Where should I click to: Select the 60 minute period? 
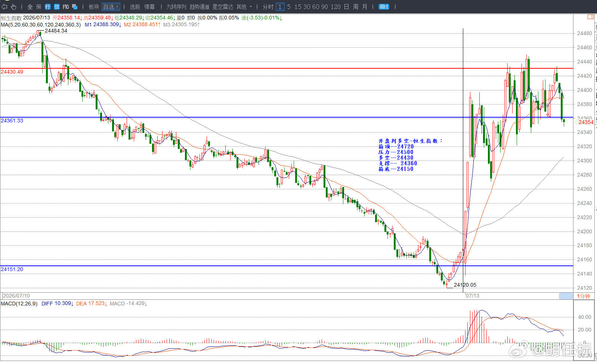316,7
